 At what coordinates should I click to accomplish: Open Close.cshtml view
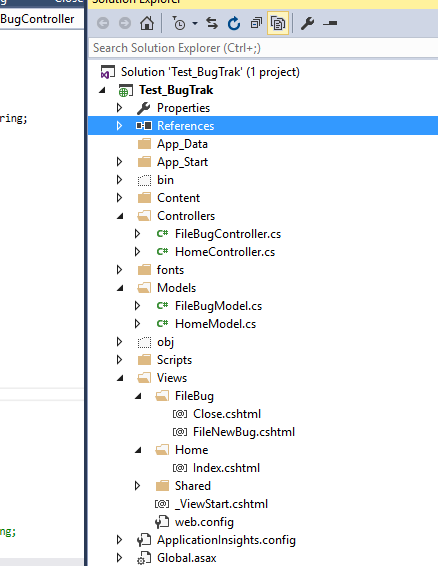point(227,414)
